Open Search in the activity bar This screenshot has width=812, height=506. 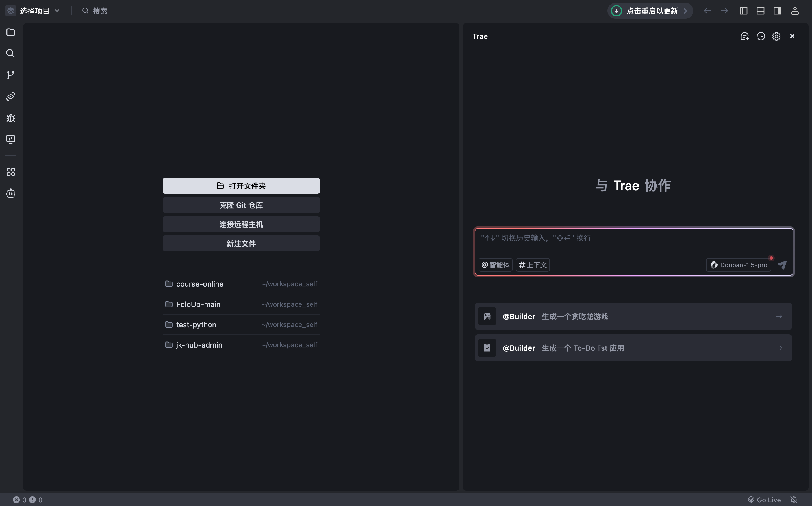click(10, 54)
